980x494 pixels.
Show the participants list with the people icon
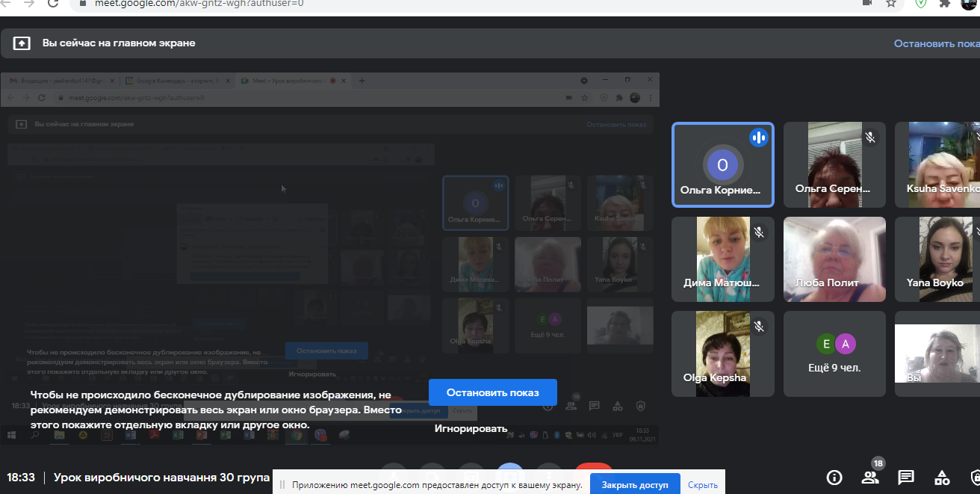[x=869, y=478]
